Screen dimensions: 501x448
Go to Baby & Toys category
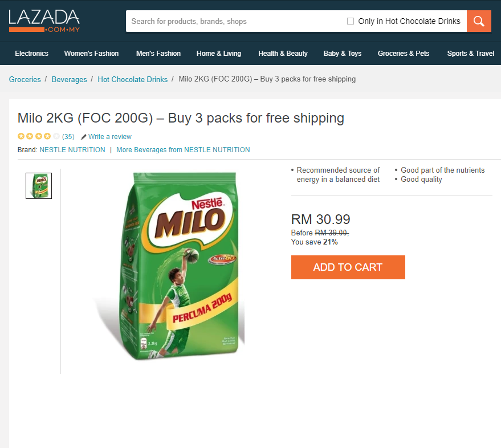coord(343,54)
